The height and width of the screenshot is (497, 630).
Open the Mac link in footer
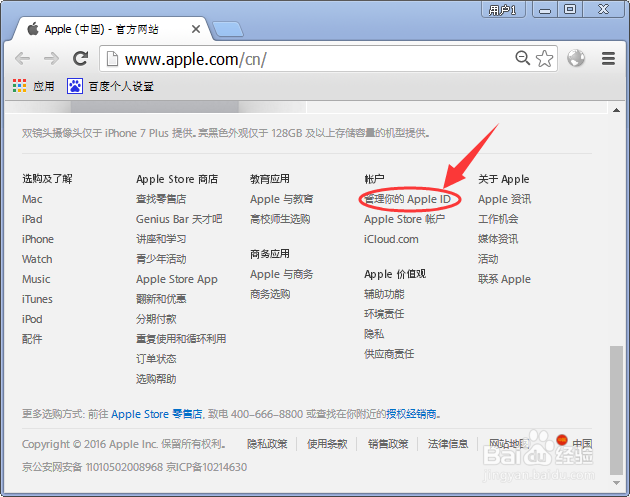coord(32,199)
